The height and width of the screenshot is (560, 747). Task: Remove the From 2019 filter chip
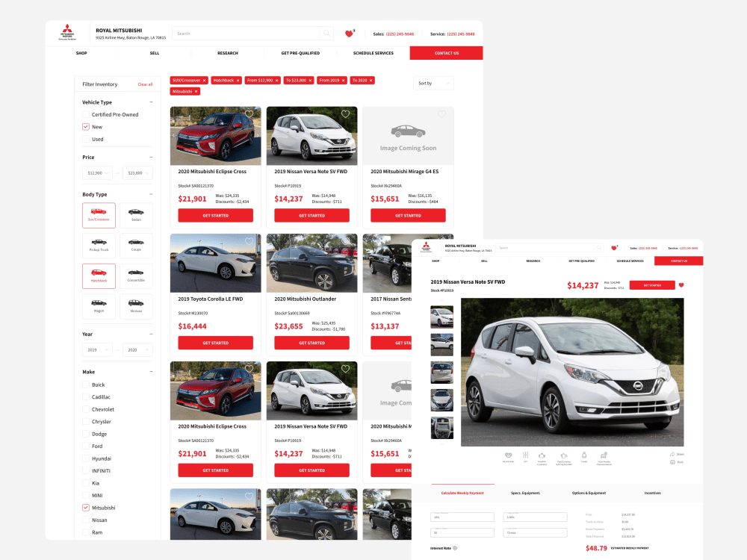click(x=343, y=81)
